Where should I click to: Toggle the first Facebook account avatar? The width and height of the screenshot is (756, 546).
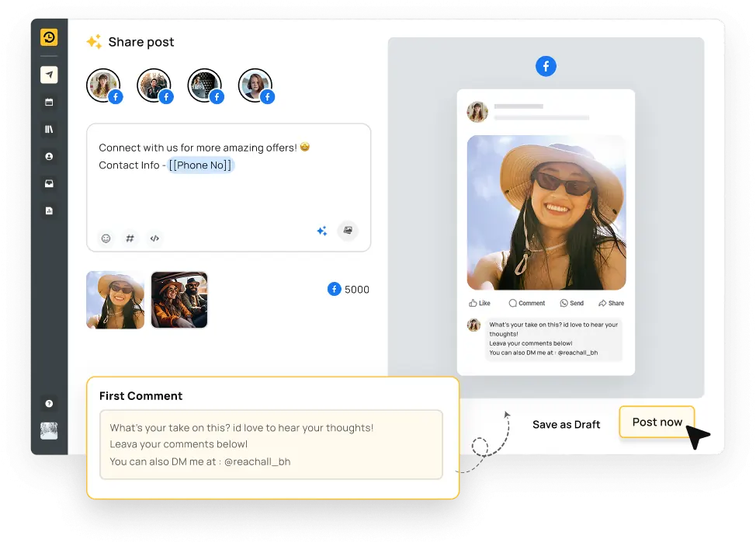click(104, 86)
